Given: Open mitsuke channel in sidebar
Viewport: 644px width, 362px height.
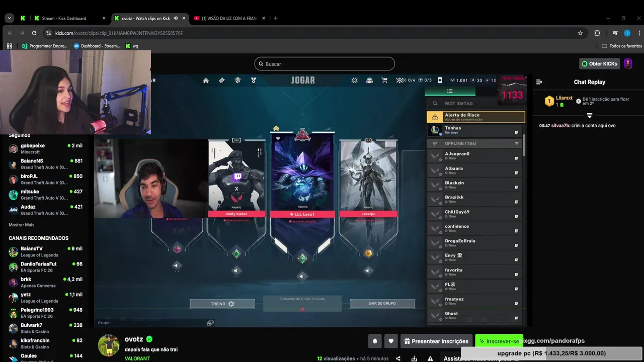Looking at the screenshot, I should pyautogui.click(x=45, y=195).
